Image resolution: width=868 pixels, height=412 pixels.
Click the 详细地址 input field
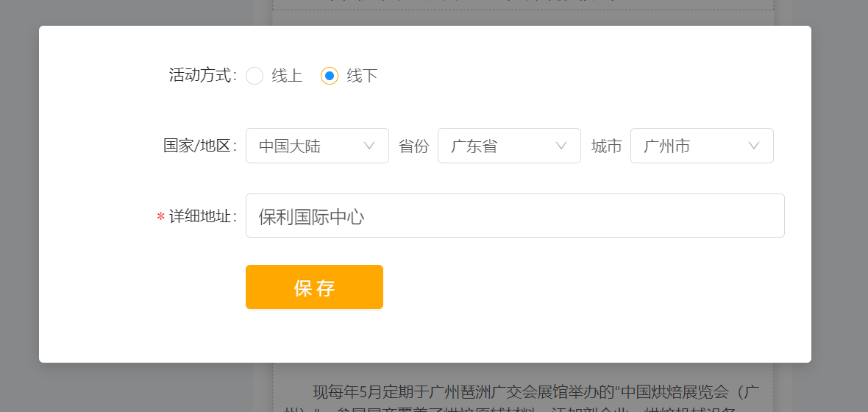point(516,216)
